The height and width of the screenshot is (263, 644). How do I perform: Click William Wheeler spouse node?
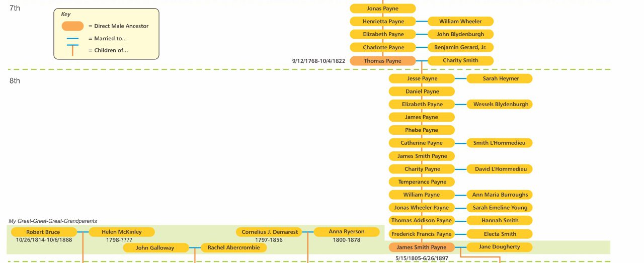(460, 22)
